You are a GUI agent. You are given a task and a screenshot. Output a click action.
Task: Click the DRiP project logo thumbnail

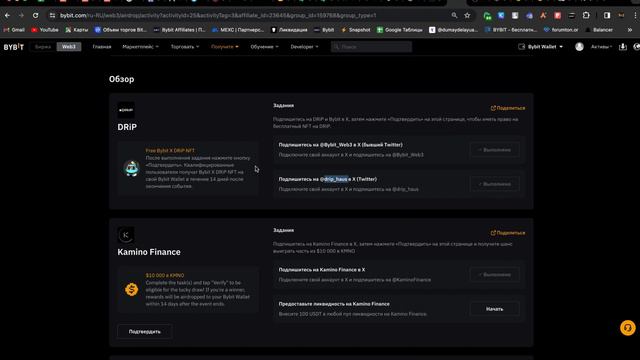point(126,110)
